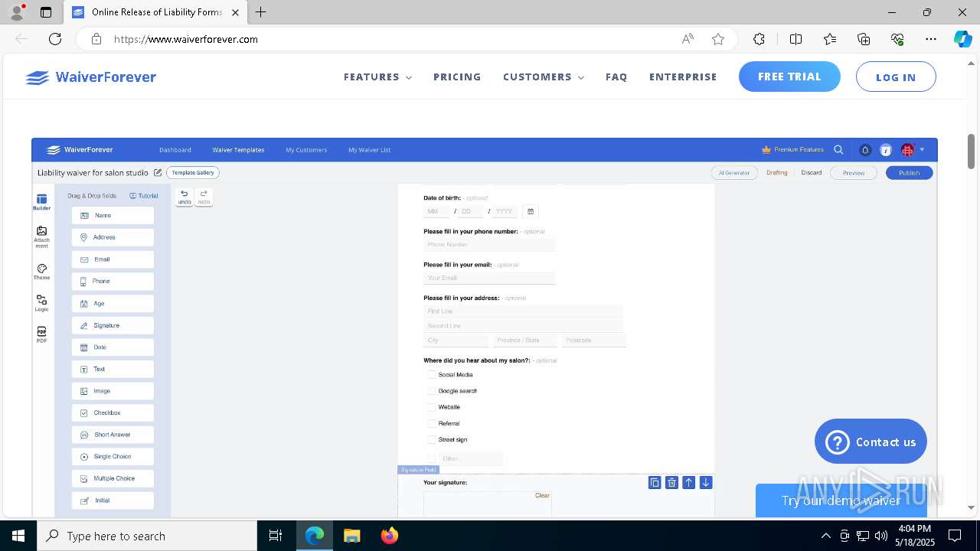Check the Other option checkbox
Screen dimensions: 980x551
pos(432,458)
